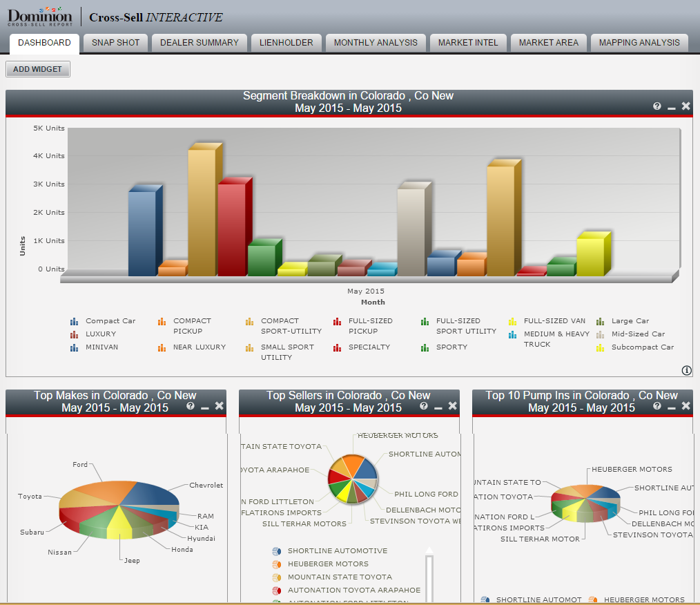
Task: Select the Chevrolet label in Top Makes
Action: (206, 485)
